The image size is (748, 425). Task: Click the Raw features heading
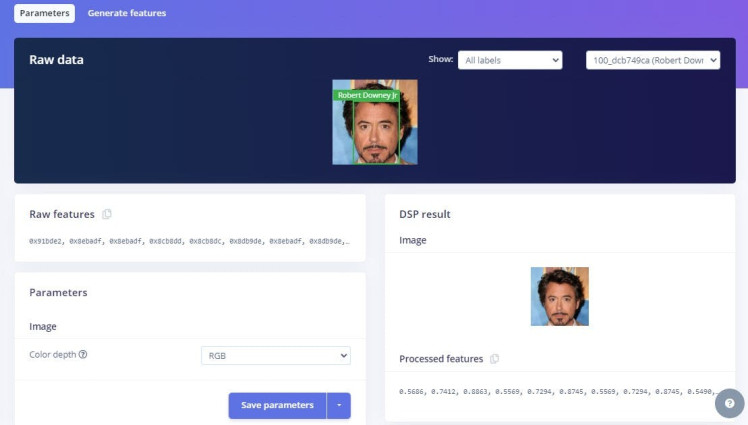pyautogui.click(x=62, y=214)
